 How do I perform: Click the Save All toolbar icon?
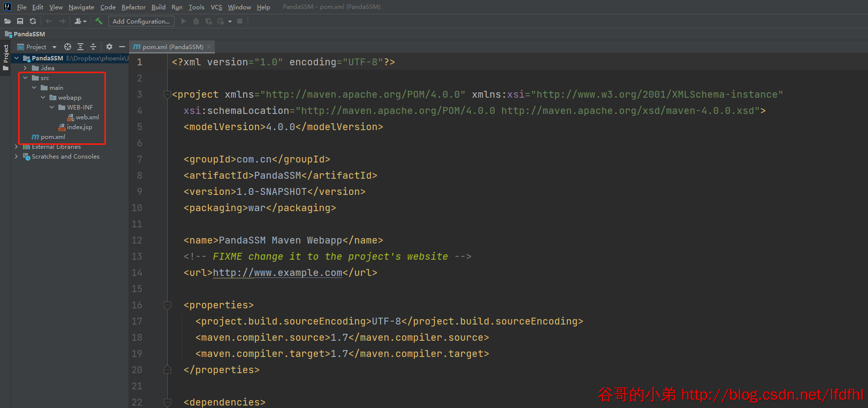pyautogui.click(x=20, y=21)
